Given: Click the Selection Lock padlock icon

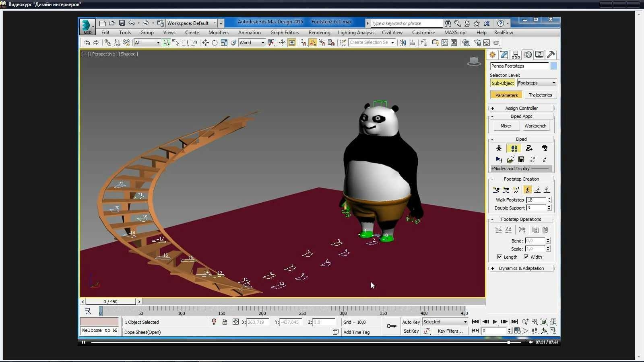Looking at the screenshot, I should pyautogui.click(x=225, y=322).
